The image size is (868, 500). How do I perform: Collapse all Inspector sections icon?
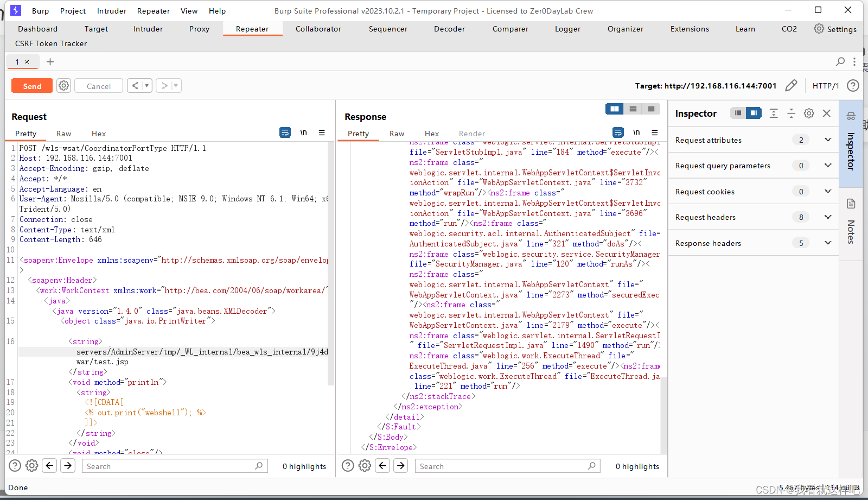[x=791, y=113]
